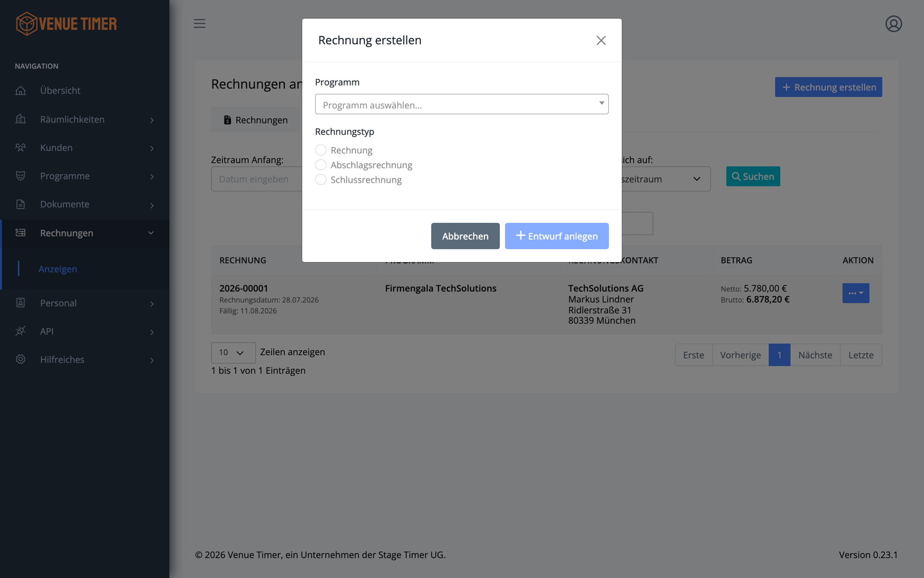The height and width of the screenshot is (578, 924).
Task: Open the Programm auswählen dropdown
Action: tap(462, 104)
